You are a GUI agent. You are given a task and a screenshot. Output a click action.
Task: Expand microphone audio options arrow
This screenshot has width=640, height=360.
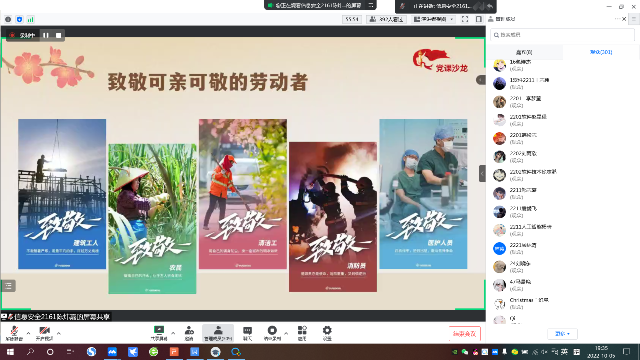click(x=28, y=333)
